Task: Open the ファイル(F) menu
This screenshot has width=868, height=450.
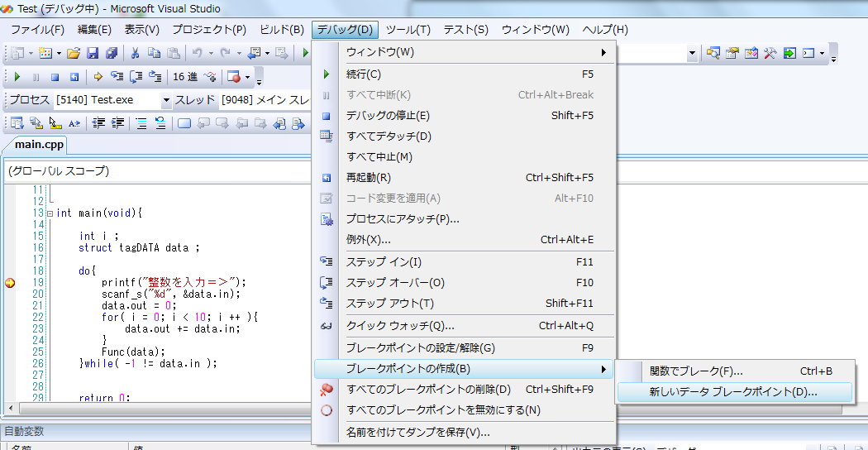Action: pyautogui.click(x=38, y=30)
